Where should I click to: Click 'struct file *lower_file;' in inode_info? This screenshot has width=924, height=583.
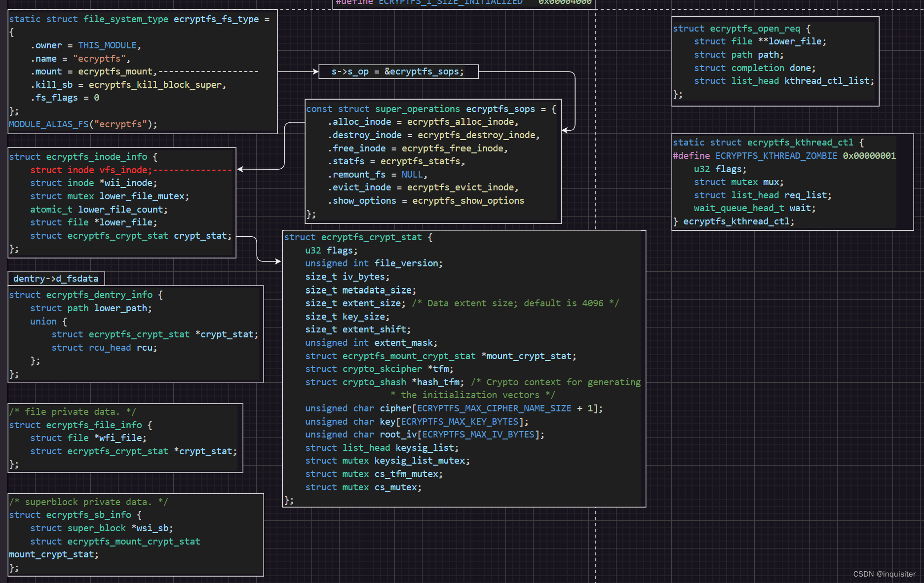[x=94, y=222]
